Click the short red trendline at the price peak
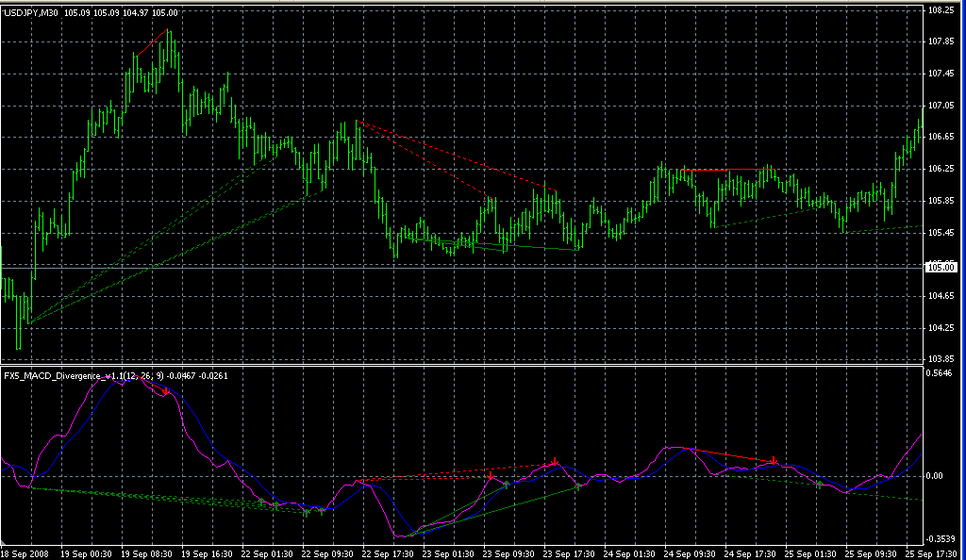Screen dimensions: 966x560 click(x=151, y=42)
